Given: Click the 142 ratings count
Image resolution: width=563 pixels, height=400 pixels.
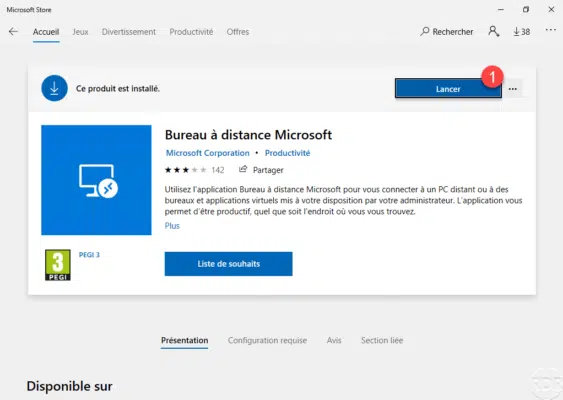Looking at the screenshot, I should click(218, 170).
